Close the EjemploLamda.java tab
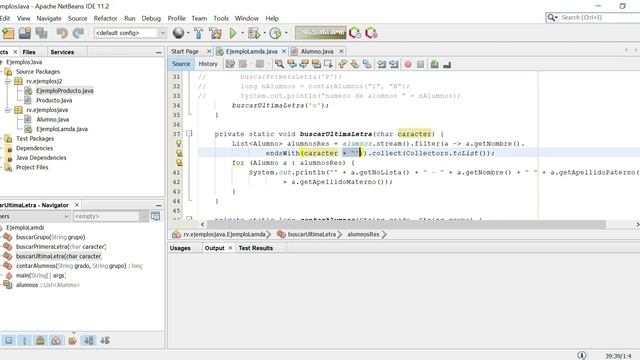The image size is (640, 360). point(284,51)
